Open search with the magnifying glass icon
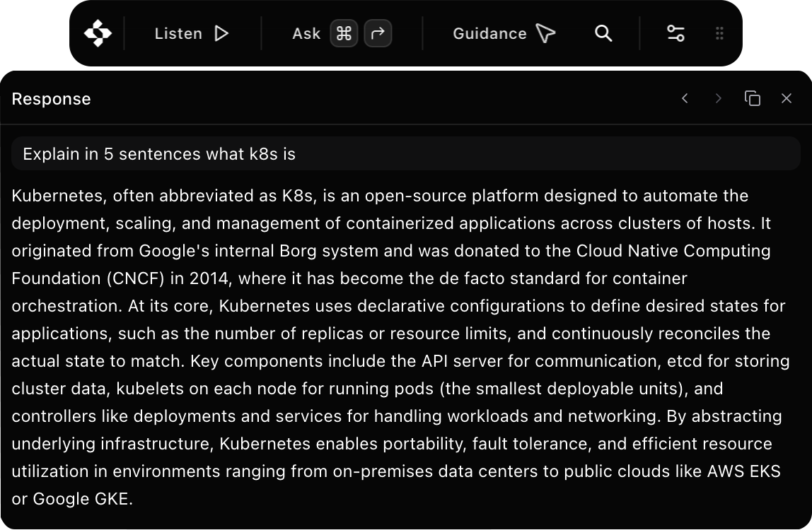812x530 pixels. coord(603,33)
